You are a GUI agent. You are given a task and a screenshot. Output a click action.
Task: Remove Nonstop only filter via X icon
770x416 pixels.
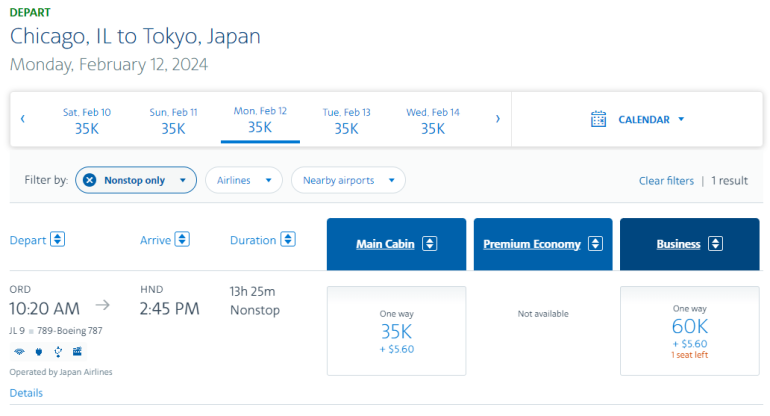[89, 180]
